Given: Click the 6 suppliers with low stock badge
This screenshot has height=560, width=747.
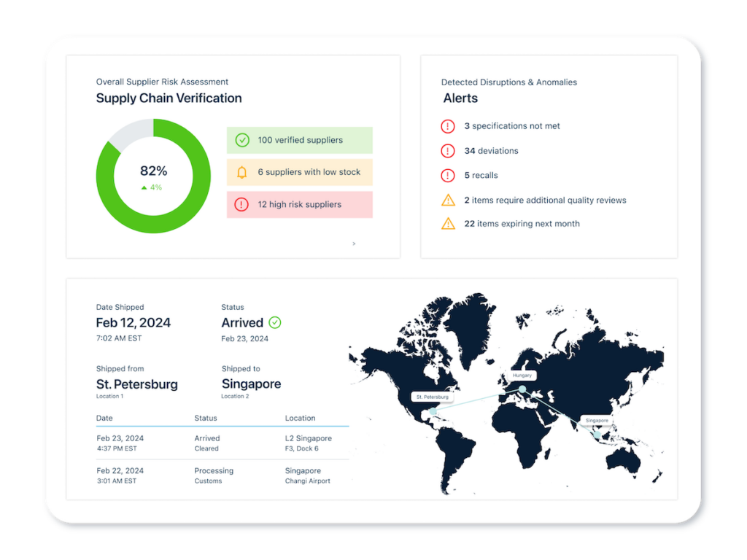Looking at the screenshot, I should coord(299,172).
